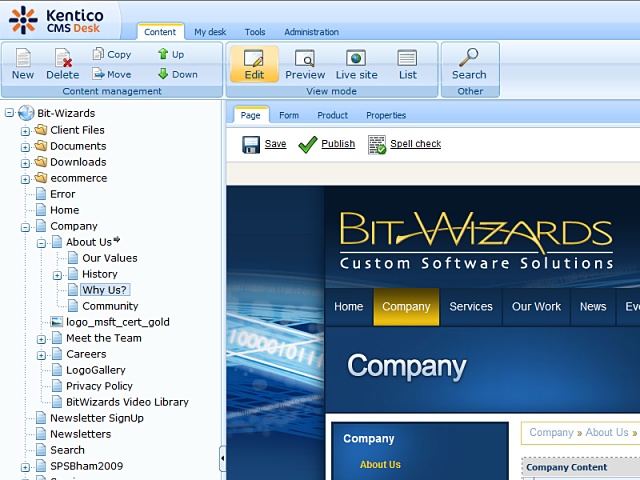This screenshot has height=480, width=640.
Task: Click the Downloads folder icon
Action: tap(41, 162)
